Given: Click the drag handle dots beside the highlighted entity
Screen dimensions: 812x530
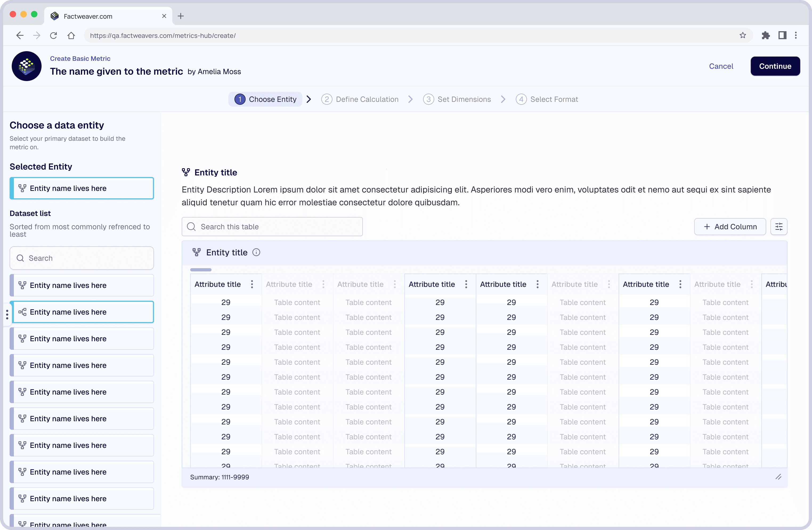Looking at the screenshot, I should (7, 314).
